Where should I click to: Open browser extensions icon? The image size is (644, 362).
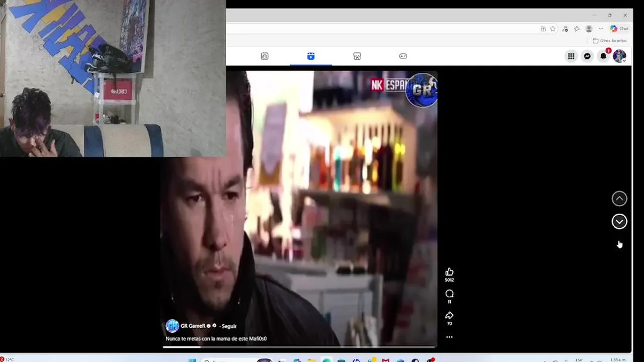(x=565, y=29)
